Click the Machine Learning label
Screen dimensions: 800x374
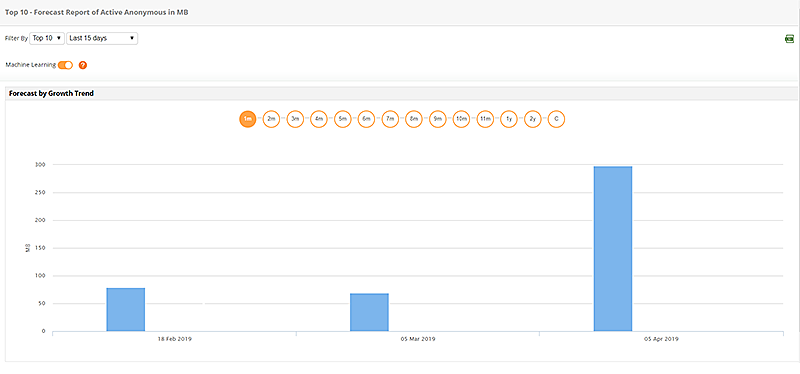pos(30,65)
